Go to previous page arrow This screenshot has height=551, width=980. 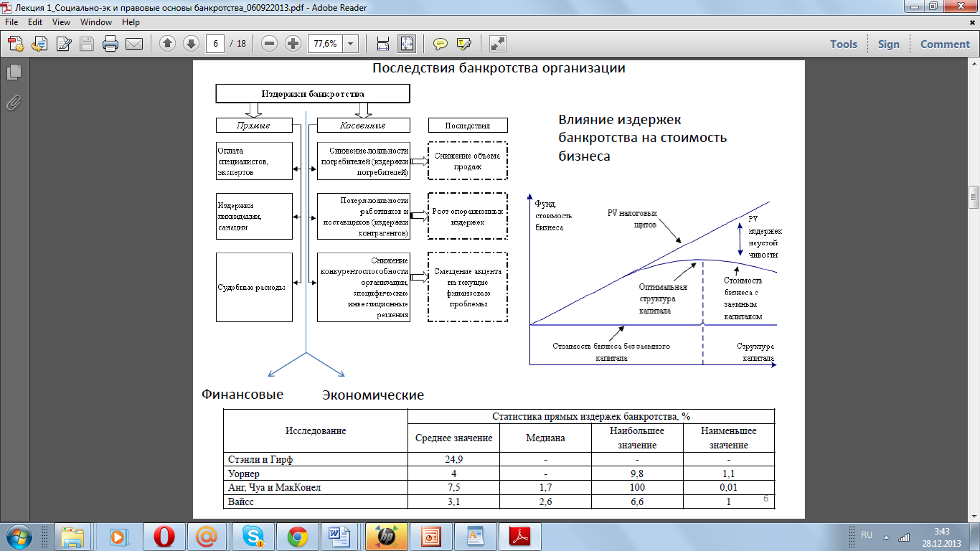tap(168, 44)
